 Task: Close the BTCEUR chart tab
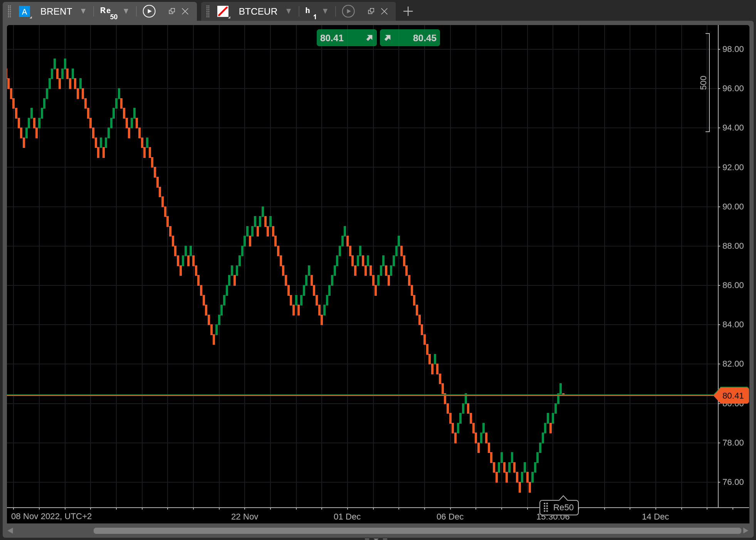pos(385,12)
